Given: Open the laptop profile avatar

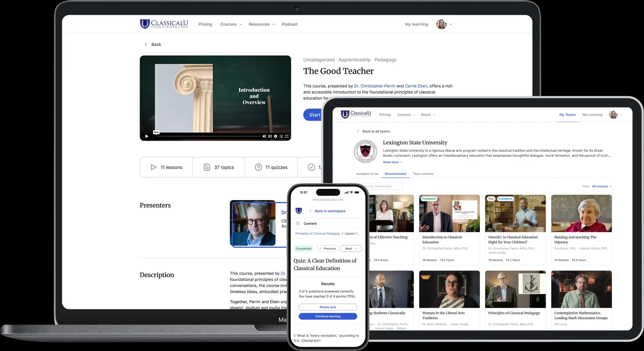Looking at the screenshot, I should point(441,24).
